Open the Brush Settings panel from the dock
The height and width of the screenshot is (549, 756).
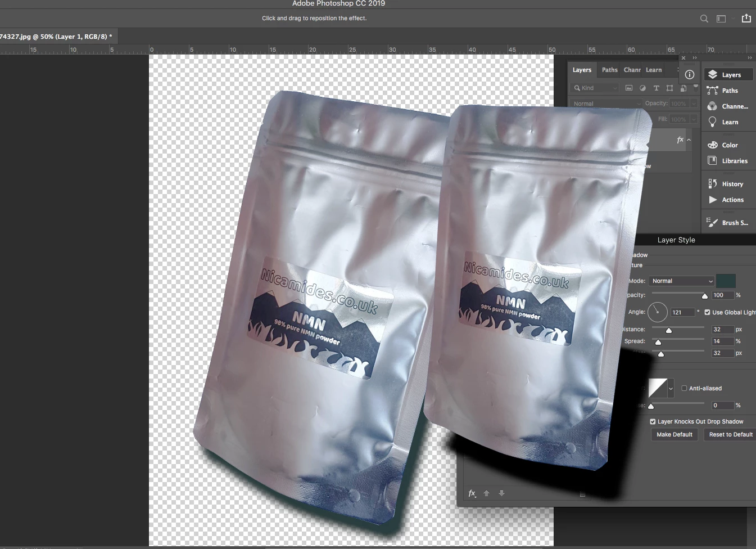(x=728, y=223)
